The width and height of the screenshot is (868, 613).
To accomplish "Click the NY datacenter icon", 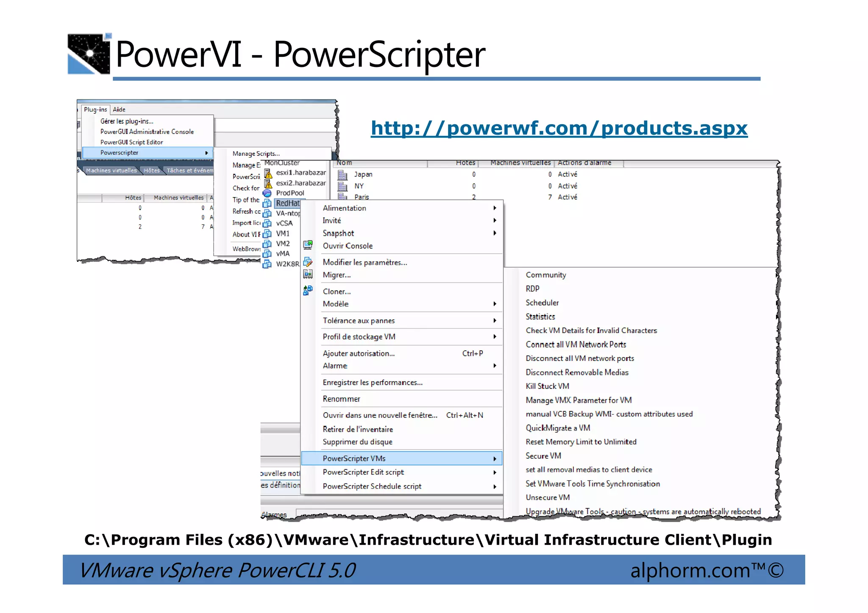I will 342,186.
